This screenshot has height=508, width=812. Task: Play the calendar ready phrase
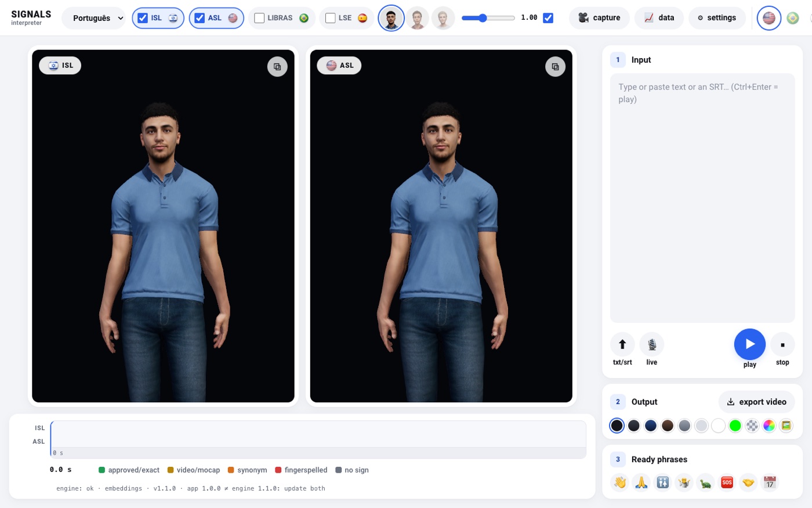pos(770,482)
